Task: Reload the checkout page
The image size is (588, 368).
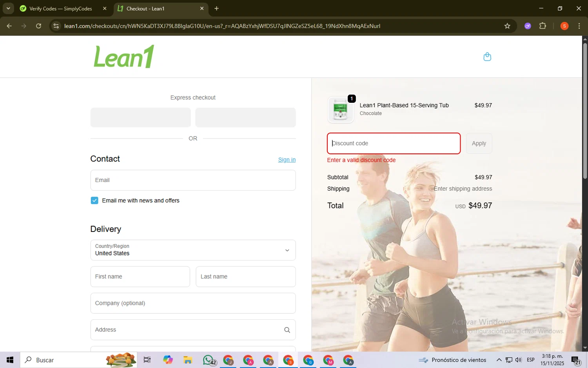Action: tap(38, 26)
